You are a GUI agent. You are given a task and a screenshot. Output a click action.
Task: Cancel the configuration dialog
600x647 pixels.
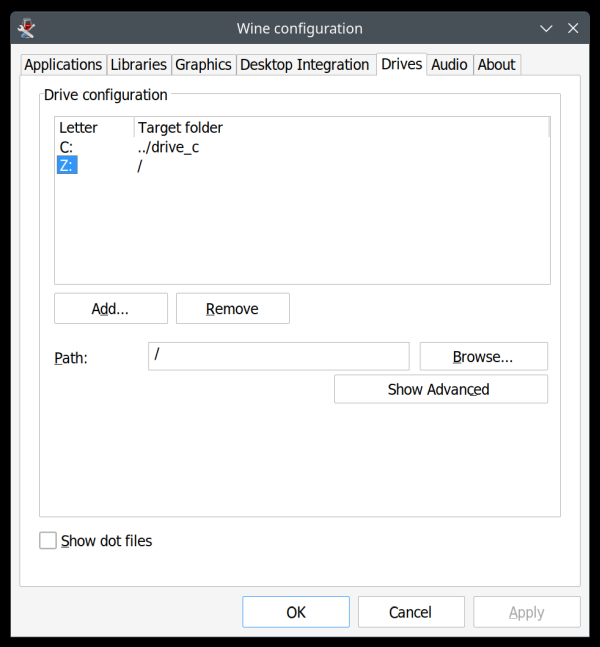point(411,612)
